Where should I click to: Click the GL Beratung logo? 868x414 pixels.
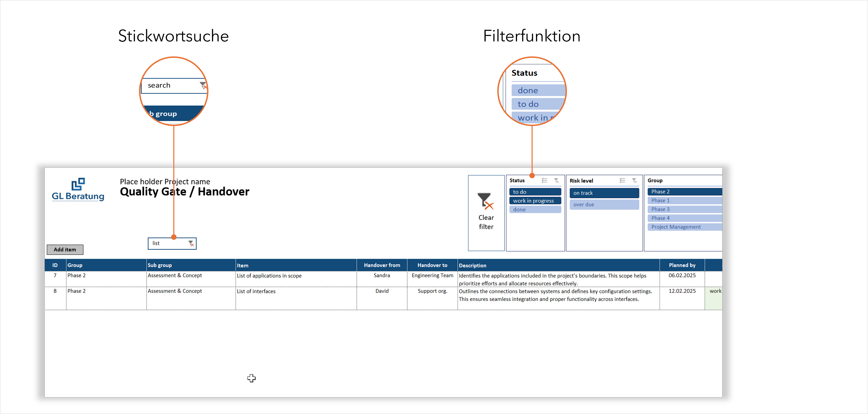click(x=78, y=190)
